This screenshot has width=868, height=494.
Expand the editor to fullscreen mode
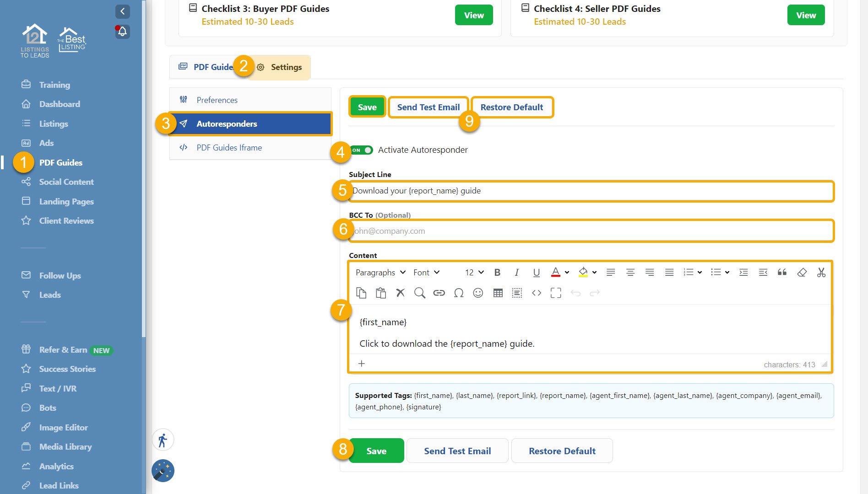[556, 293]
